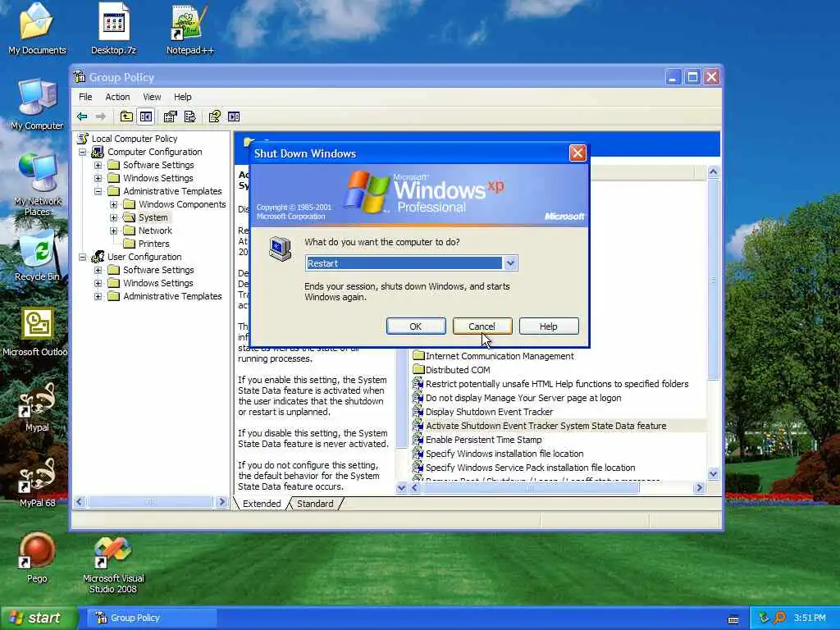This screenshot has height=630, width=840.
Task: Click the console tree scrollbar right arrow
Action: click(x=221, y=502)
